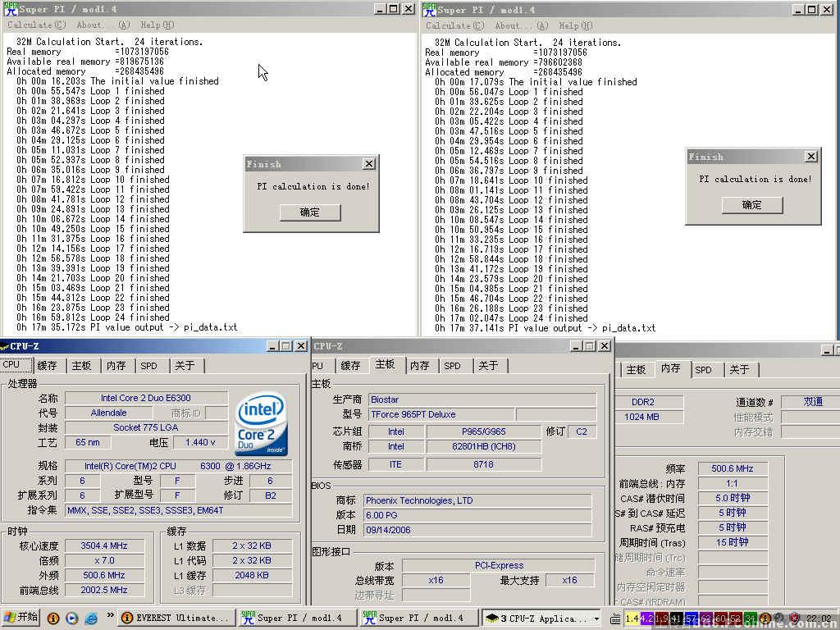The image size is (840, 630).
Task: Click 确定 in left Finish dialog
Action: [x=309, y=212]
